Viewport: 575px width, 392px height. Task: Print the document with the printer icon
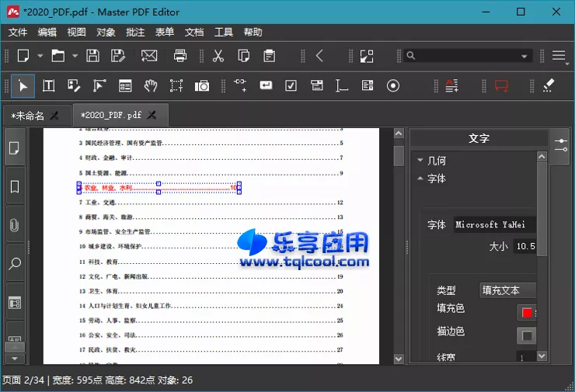coord(180,56)
